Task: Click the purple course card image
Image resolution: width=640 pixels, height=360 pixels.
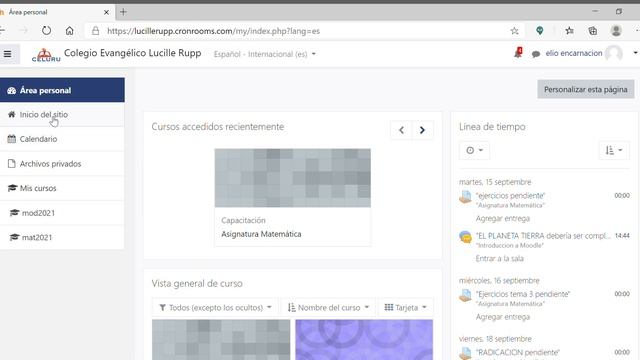Action: click(x=364, y=340)
